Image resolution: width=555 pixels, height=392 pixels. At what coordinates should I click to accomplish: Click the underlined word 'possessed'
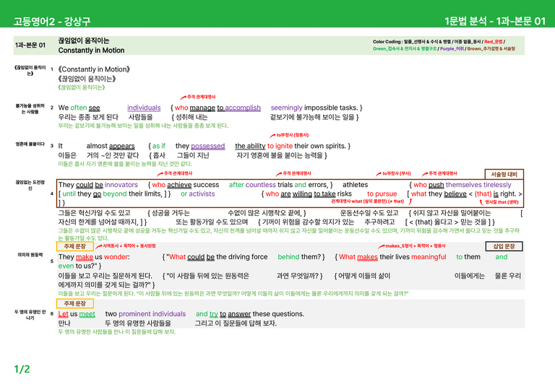click(x=208, y=146)
